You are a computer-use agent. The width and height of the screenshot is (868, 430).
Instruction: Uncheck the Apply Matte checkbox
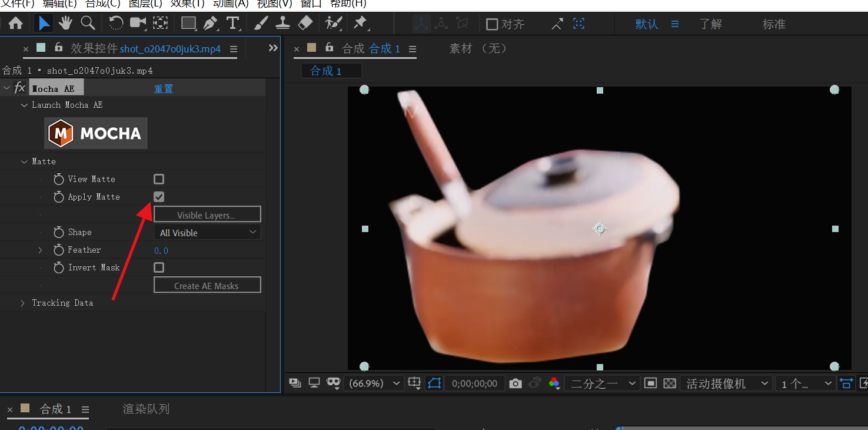coord(159,197)
